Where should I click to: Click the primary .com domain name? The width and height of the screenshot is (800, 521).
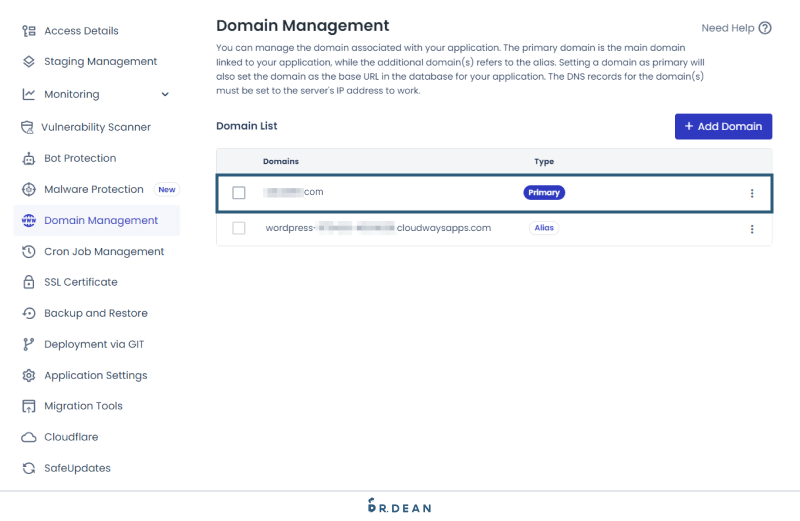[293, 192]
